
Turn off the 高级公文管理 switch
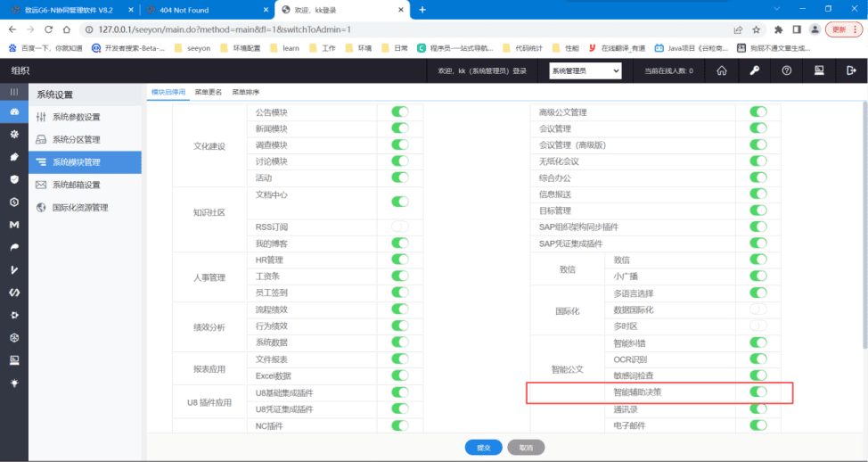[x=758, y=111]
